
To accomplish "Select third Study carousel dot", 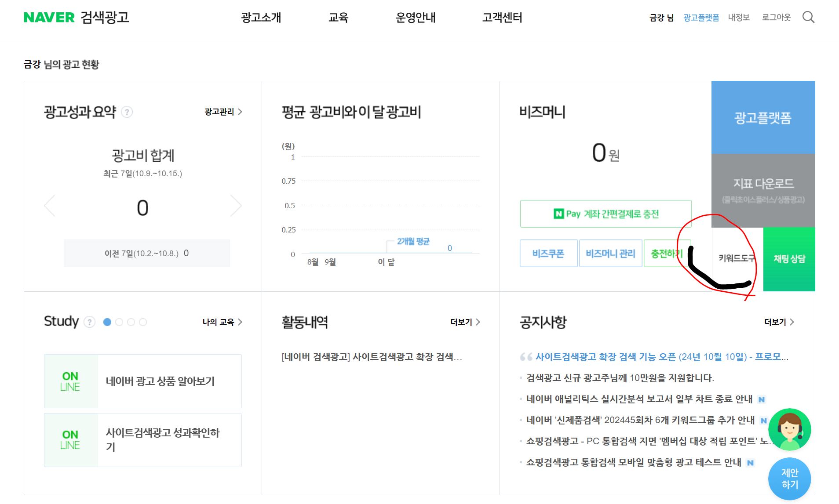I will tap(131, 322).
